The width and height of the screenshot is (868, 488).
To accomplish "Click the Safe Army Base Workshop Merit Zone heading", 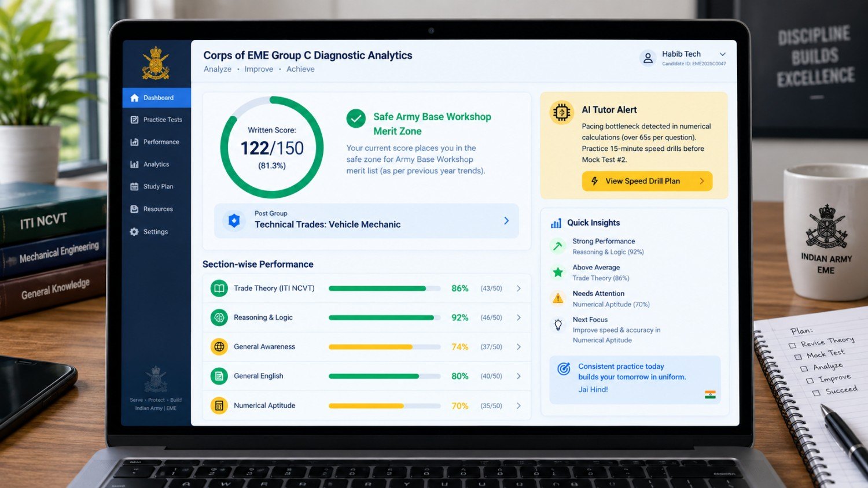I will click(432, 124).
